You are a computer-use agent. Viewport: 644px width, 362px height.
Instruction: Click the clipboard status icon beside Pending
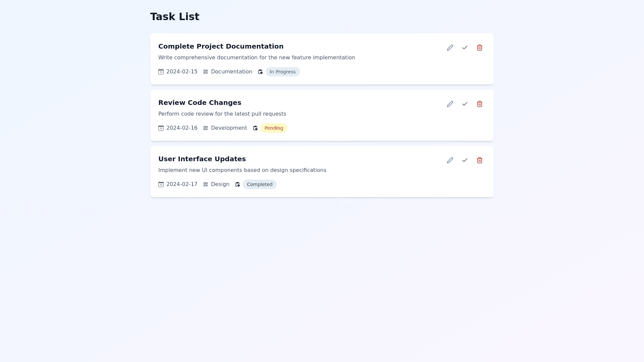point(255,128)
